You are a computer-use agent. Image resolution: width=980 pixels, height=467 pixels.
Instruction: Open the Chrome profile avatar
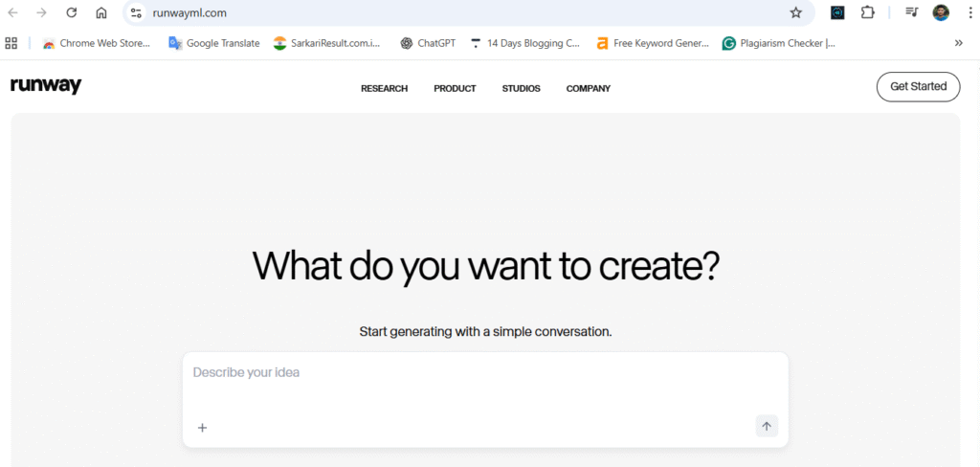pyautogui.click(x=941, y=12)
